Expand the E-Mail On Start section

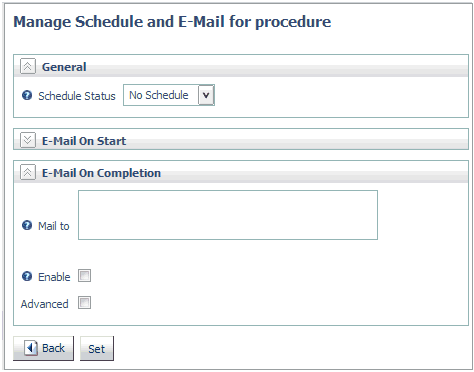28,140
